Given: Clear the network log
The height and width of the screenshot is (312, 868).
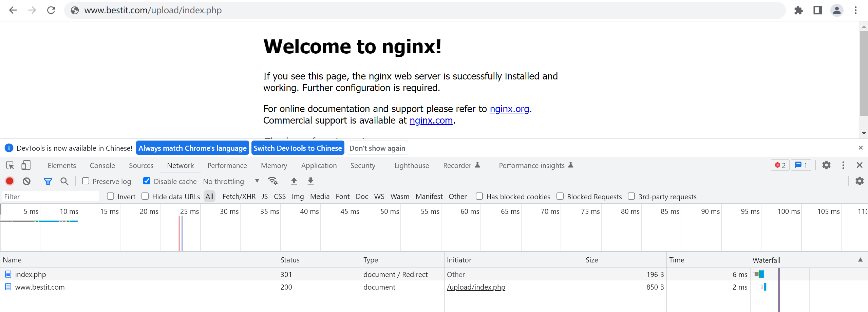Looking at the screenshot, I should coord(26,181).
